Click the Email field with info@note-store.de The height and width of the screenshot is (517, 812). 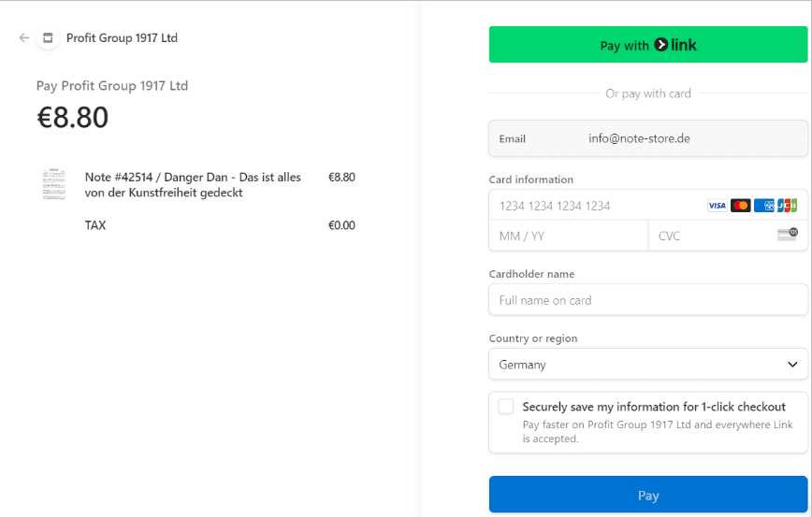pos(647,138)
